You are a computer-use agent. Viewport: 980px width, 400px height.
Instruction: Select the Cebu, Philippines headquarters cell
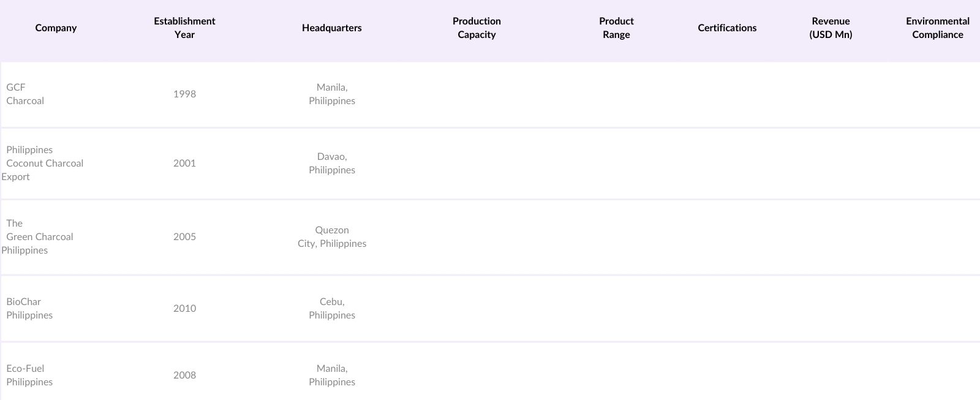(x=332, y=309)
